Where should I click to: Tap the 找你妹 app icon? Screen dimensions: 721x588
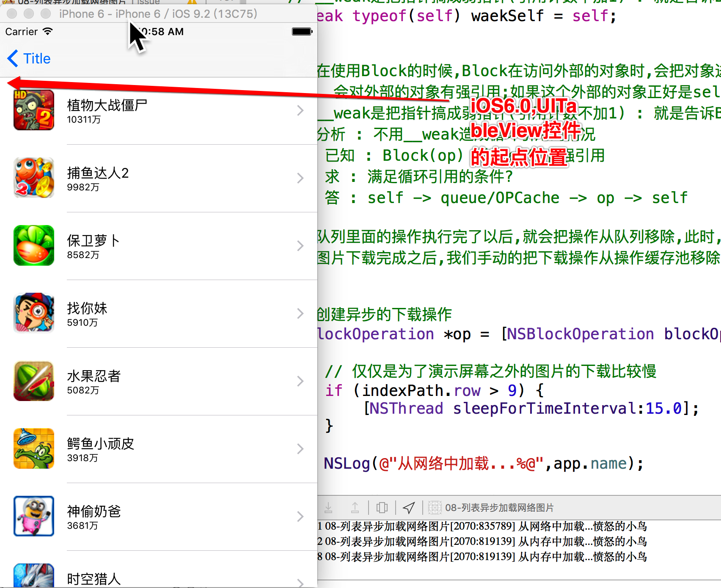(34, 313)
